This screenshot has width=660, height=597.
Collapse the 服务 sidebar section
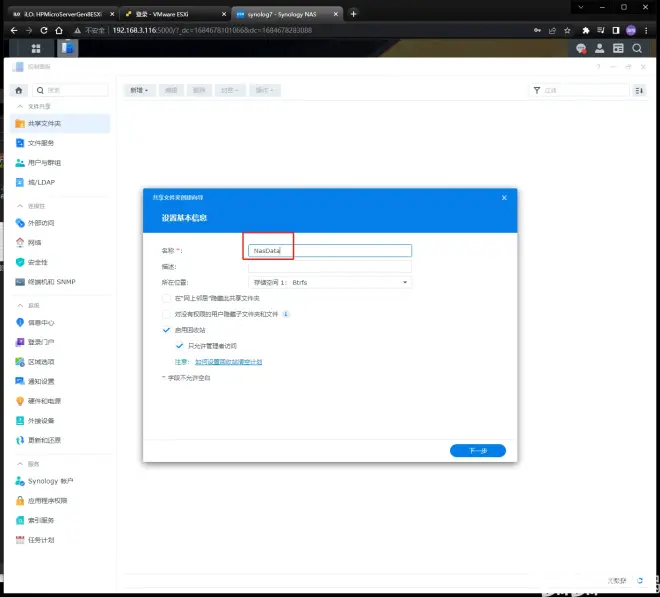coord(20,464)
